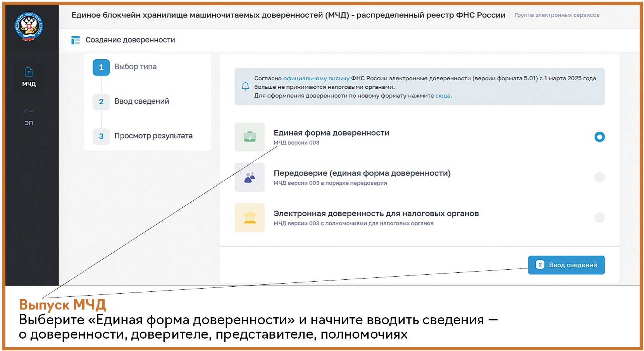Open the официальному письму link

316,78
